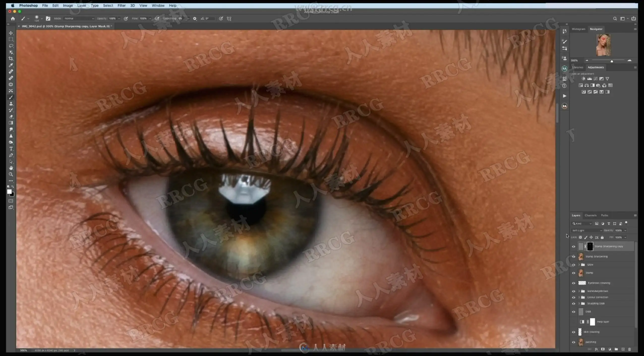This screenshot has height=356, width=644.
Task: Select the Eraser tool
Action: coord(11,117)
